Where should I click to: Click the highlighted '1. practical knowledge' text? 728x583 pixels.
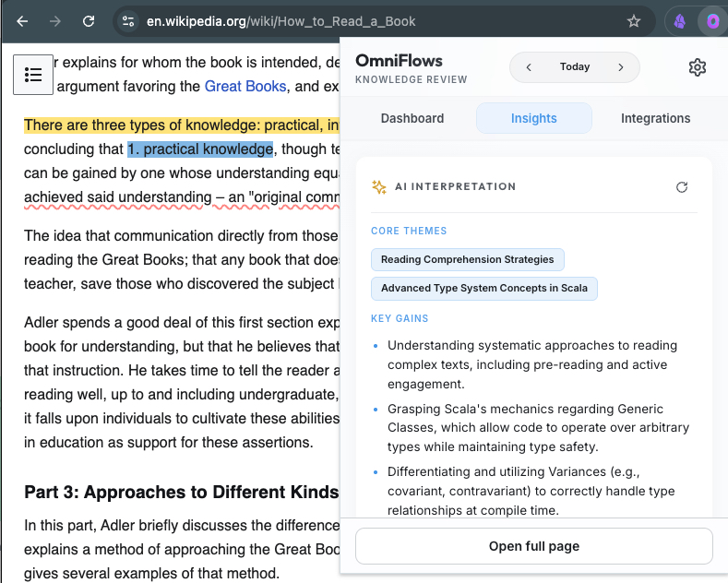[200, 149]
